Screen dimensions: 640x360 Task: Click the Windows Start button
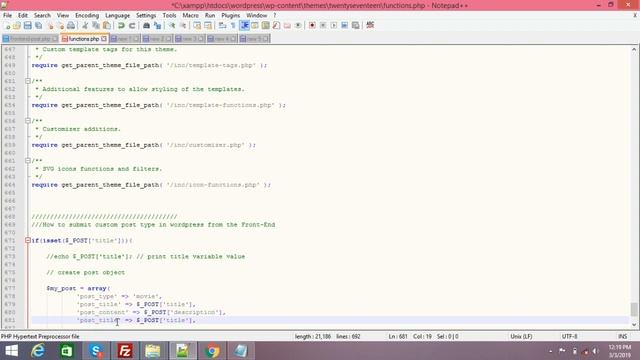pos(12,351)
